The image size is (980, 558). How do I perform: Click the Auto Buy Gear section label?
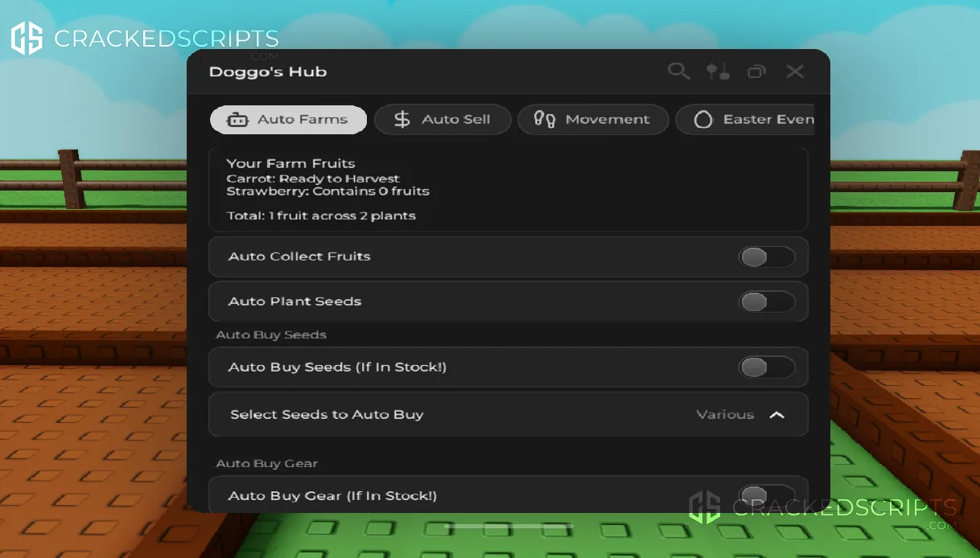tap(266, 464)
